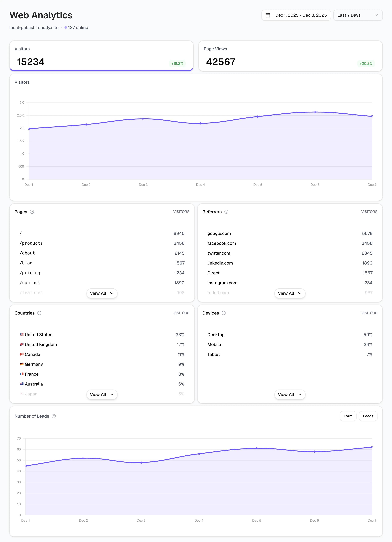Select the Visitors metric card
This screenshot has width=392, height=542.
(x=101, y=56)
